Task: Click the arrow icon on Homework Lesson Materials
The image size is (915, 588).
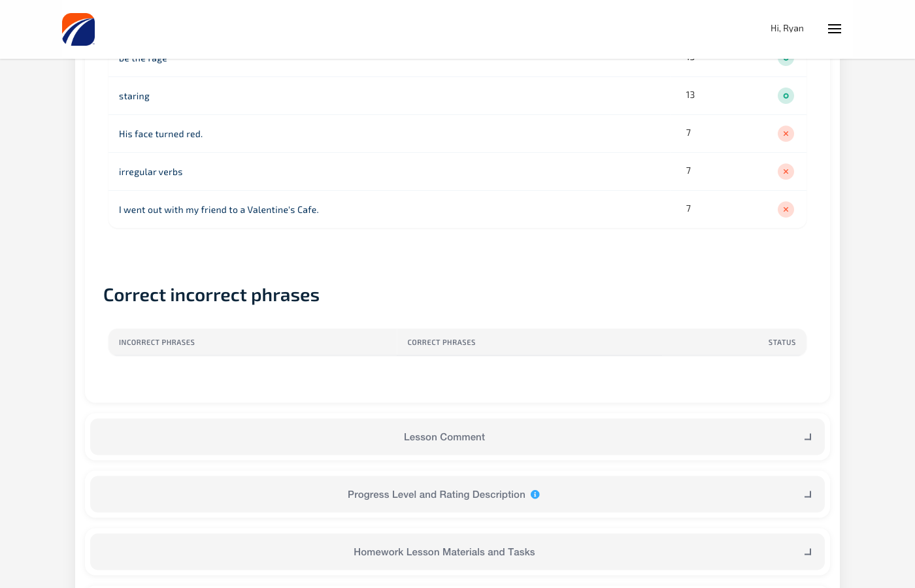Action: (808, 552)
